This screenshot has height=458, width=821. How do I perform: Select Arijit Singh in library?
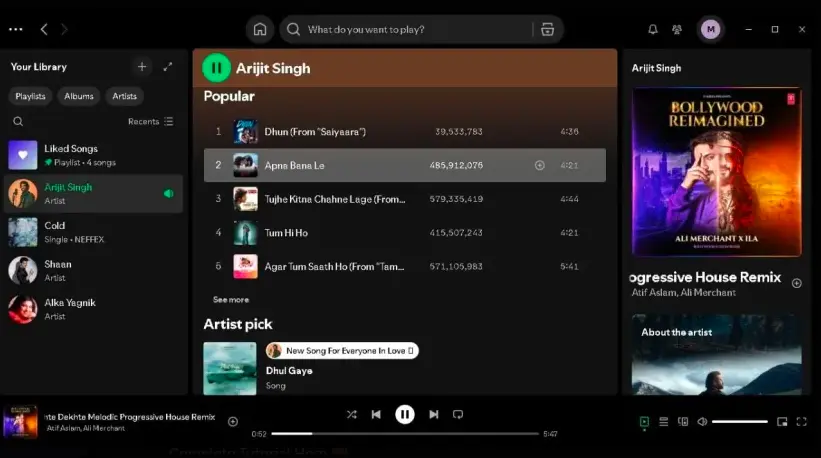(94, 194)
